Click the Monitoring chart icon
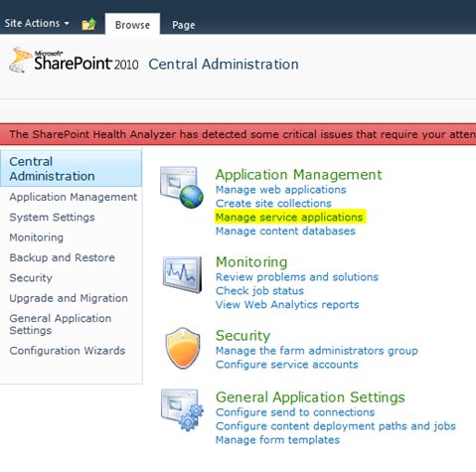This screenshot has width=476, height=472. click(182, 274)
